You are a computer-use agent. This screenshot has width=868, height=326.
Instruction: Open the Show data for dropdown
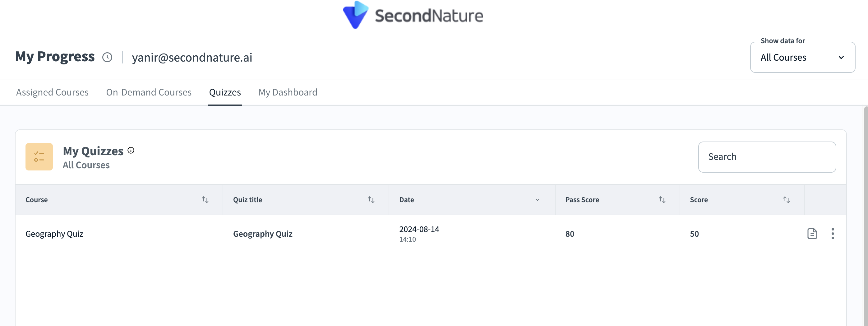[x=802, y=57]
